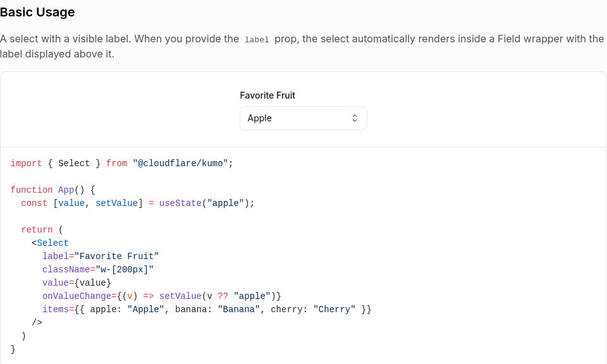Click "useState" in the code example

(x=180, y=203)
